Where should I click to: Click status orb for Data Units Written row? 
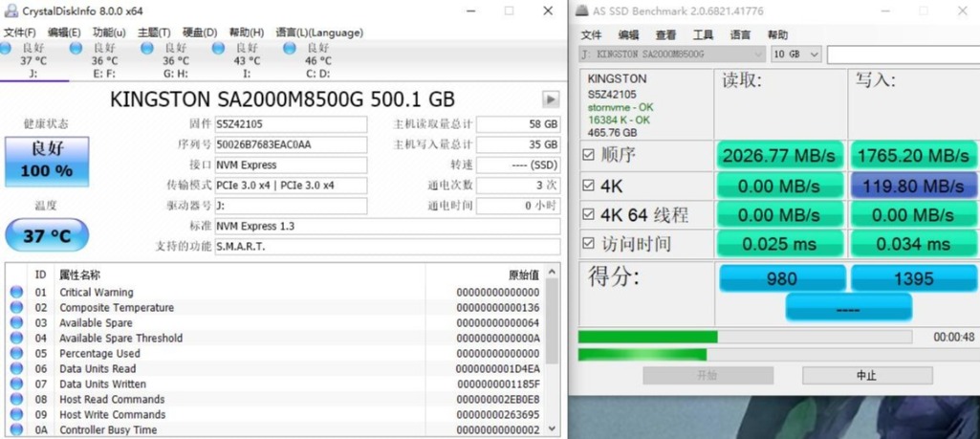(x=16, y=384)
